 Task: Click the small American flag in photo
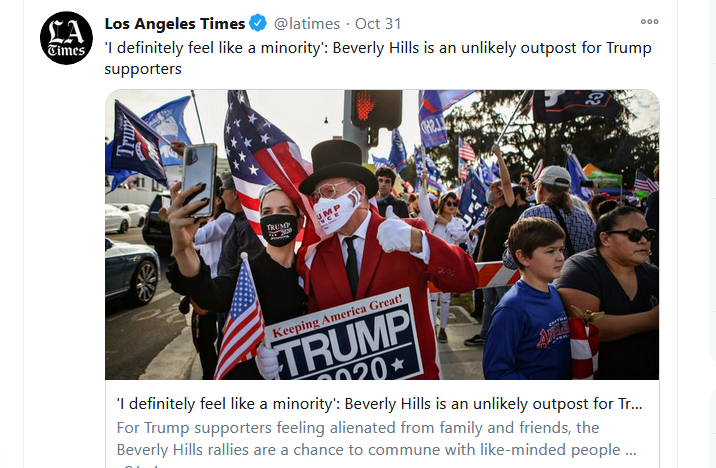click(239, 320)
